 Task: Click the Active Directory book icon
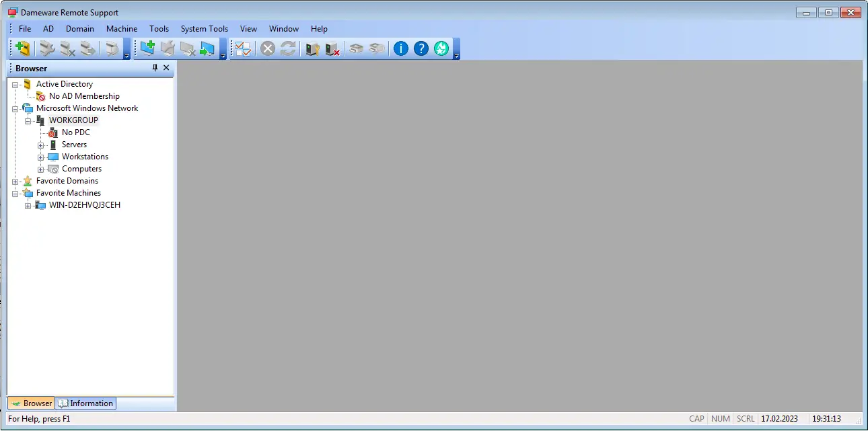point(28,84)
